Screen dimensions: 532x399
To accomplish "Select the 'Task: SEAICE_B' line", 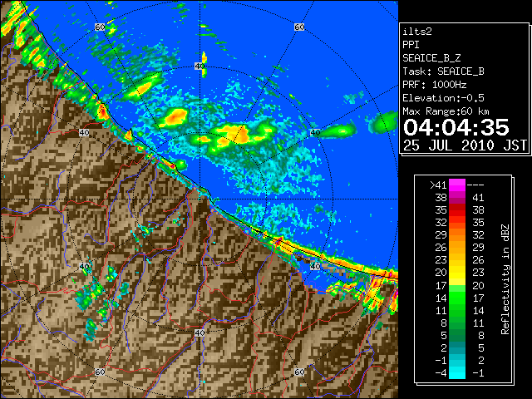I will point(443,71).
